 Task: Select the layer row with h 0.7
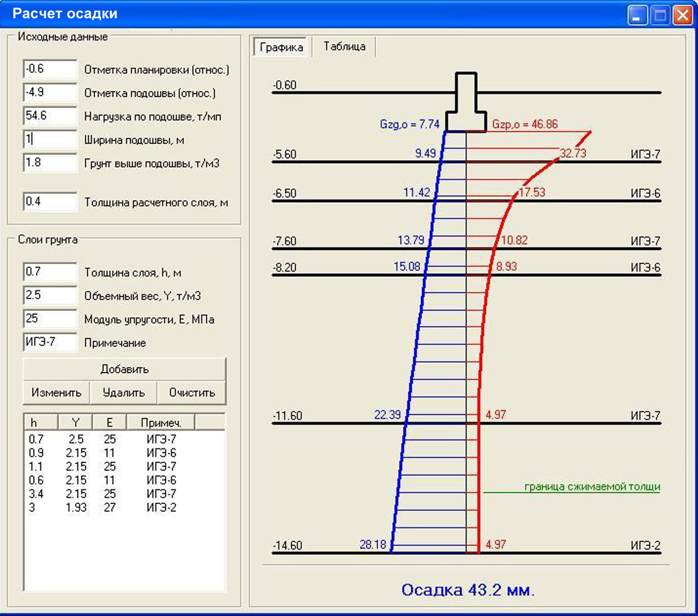pos(124,439)
